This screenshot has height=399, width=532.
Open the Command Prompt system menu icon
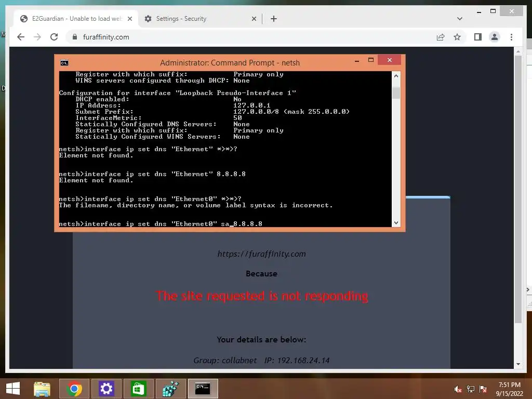64,63
